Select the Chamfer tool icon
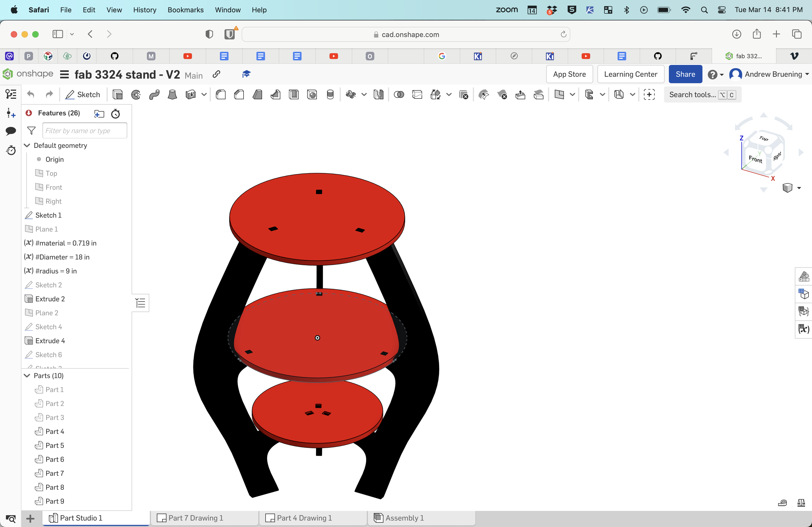This screenshot has height=527, width=812. coord(239,94)
